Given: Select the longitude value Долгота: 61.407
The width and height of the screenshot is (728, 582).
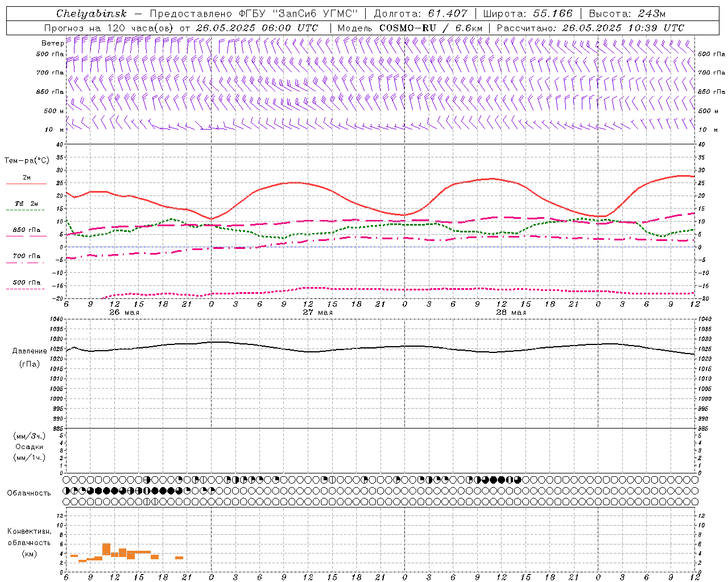Looking at the screenshot, I should [420, 14].
